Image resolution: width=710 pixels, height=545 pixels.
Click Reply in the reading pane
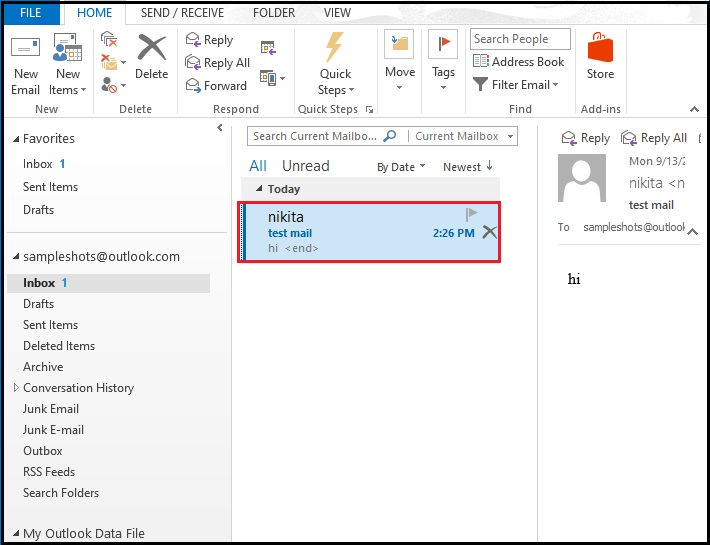pos(586,138)
